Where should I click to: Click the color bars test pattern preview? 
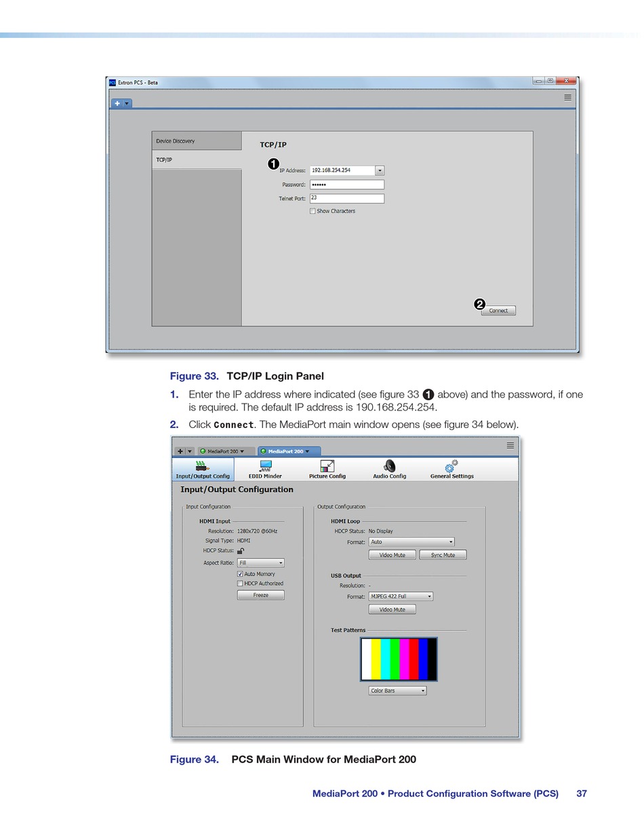pyautogui.click(x=399, y=659)
